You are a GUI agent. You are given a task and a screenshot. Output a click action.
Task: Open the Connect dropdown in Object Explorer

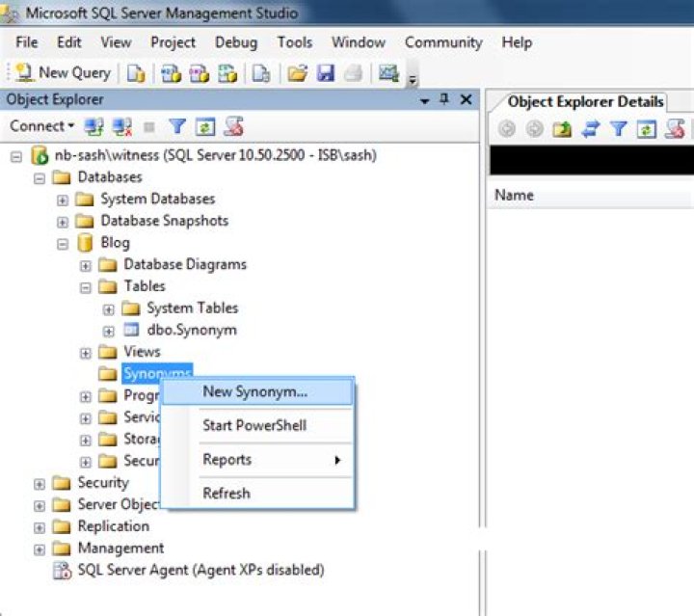pyautogui.click(x=41, y=126)
